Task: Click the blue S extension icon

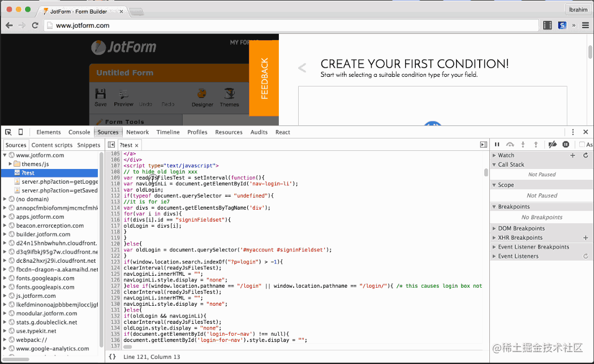Action: coord(562,25)
